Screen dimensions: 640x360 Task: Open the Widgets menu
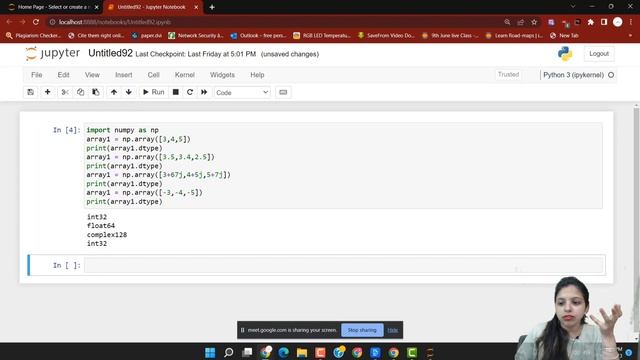(222, 75)
